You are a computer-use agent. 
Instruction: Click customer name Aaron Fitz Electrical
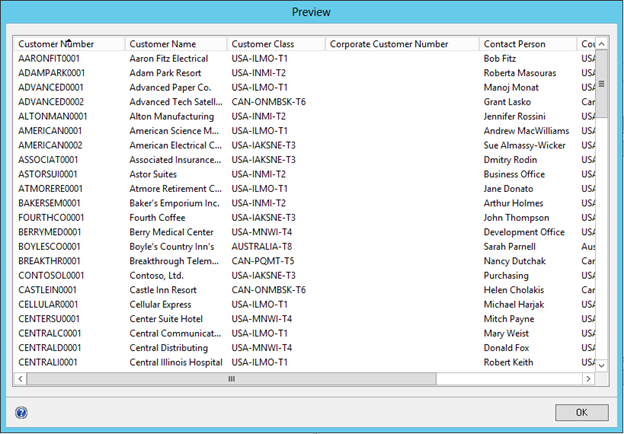169,58
